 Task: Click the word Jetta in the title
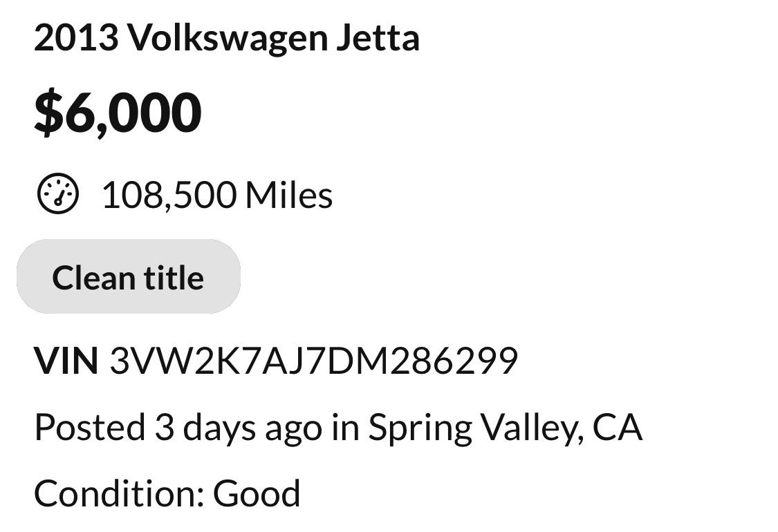pyautogui.click(x=378, y=38)
